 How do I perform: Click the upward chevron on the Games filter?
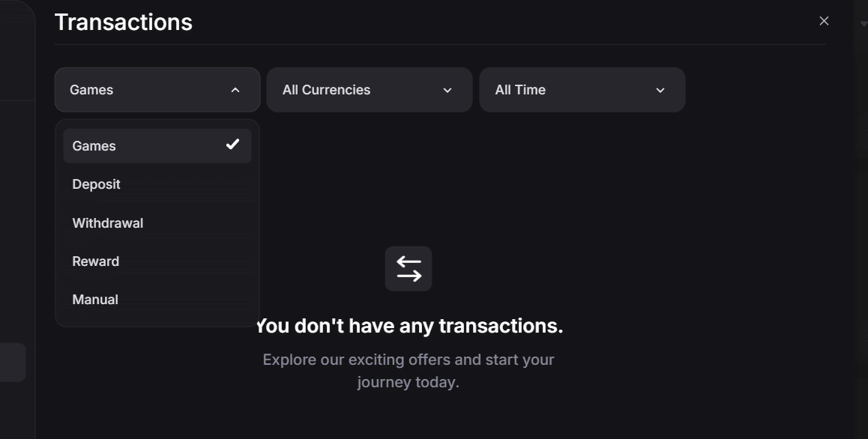coord(235,89)
